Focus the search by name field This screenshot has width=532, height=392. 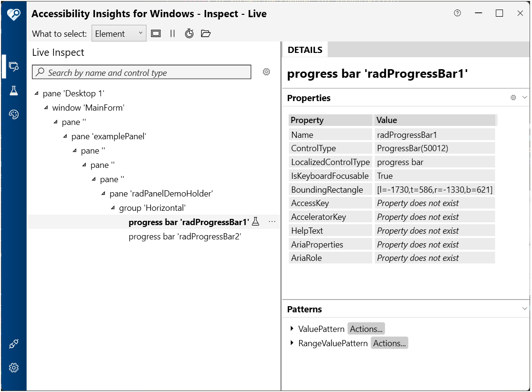coord(142,72)
